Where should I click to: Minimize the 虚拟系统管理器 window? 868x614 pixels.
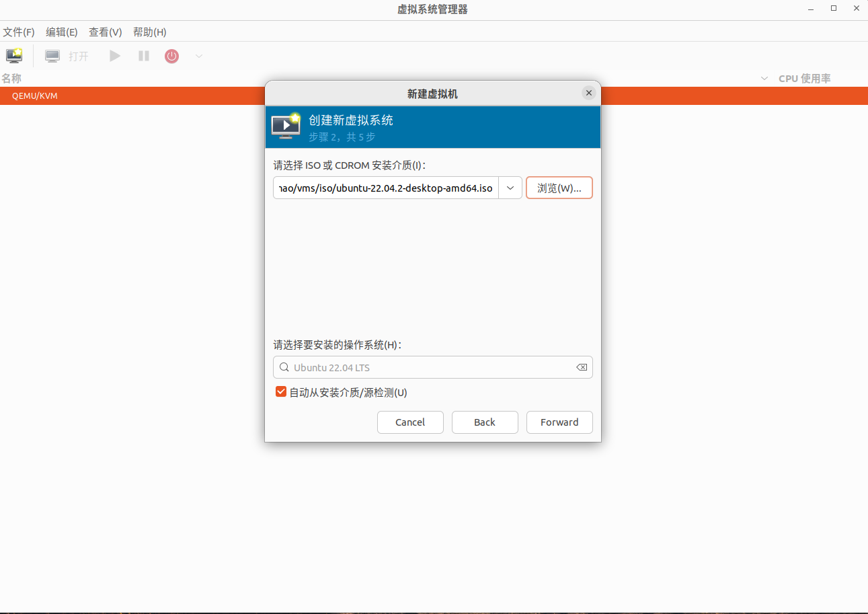811,8
